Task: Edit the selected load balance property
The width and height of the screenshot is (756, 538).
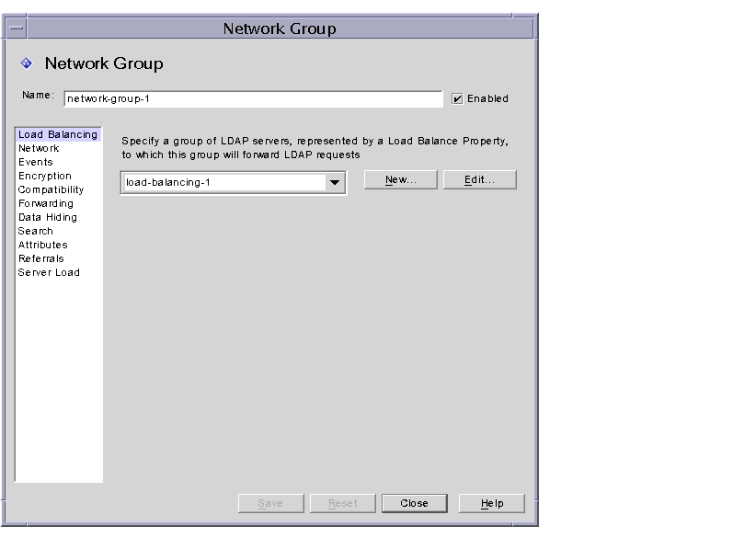Action: (479, 179)
